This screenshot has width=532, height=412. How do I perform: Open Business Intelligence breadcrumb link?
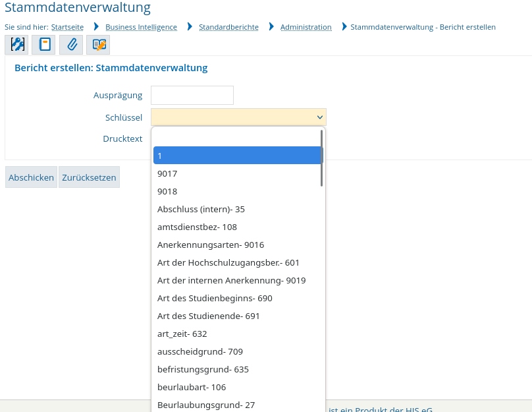[x=141, y=27]
